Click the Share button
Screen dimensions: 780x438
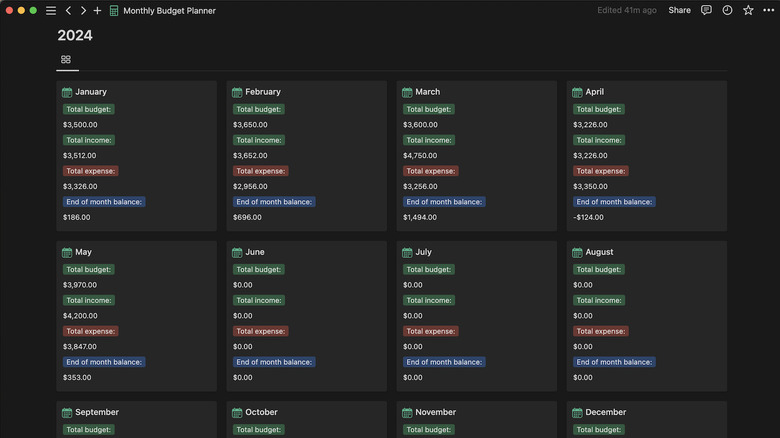(679, 11)
